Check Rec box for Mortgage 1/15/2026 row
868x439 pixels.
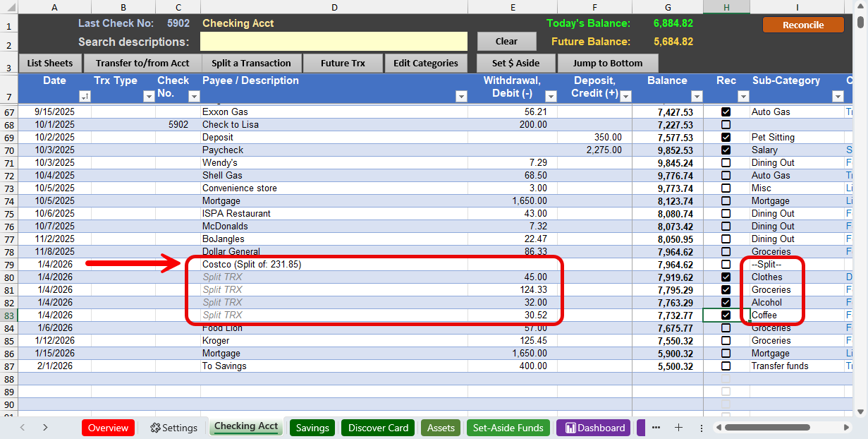726,354
